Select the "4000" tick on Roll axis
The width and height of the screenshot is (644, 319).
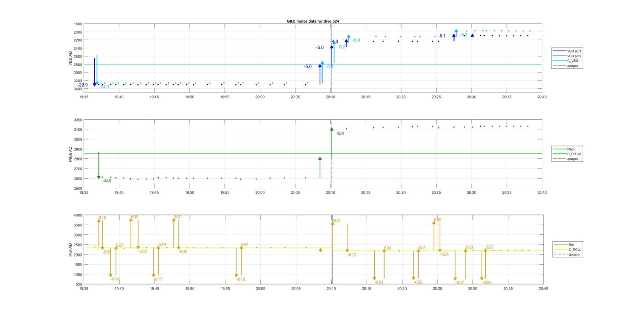coord(78,215)
